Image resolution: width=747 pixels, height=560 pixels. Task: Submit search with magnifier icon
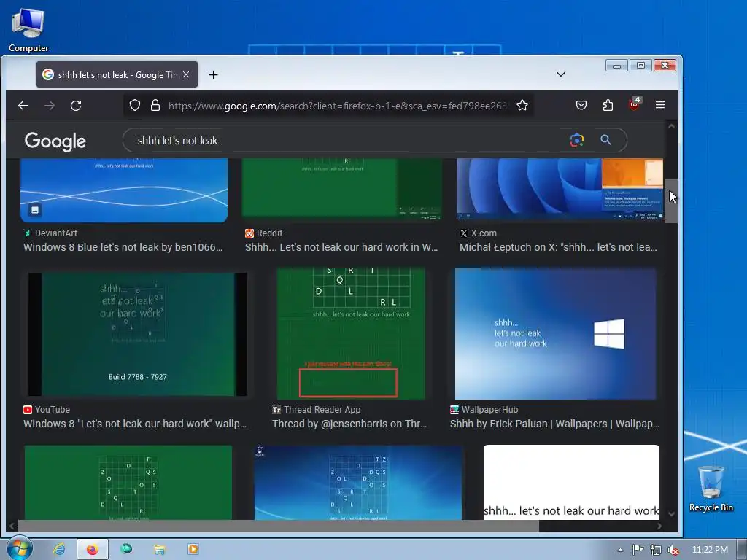(605, 140)
